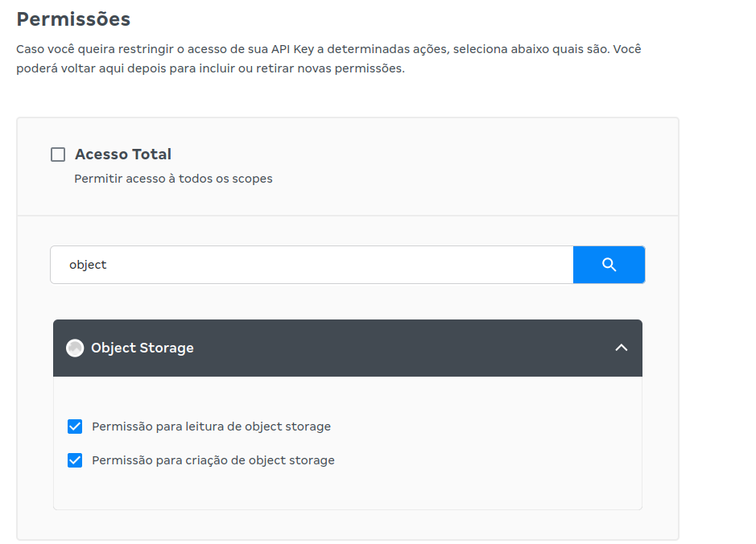The width and height of the screenshot is (756, 544).
Task: Collapse Object Storage using the chevron arrow
Action: coord(621,348)
